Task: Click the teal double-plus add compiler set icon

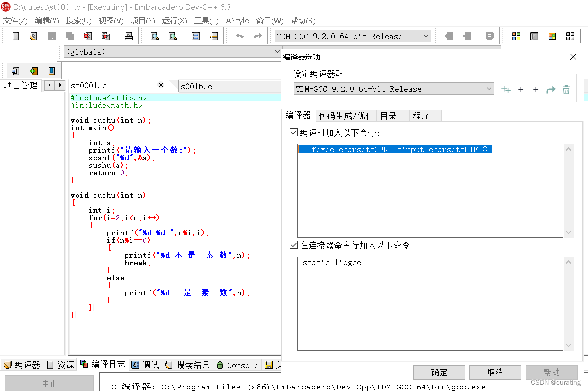Action: click(506, 90)
